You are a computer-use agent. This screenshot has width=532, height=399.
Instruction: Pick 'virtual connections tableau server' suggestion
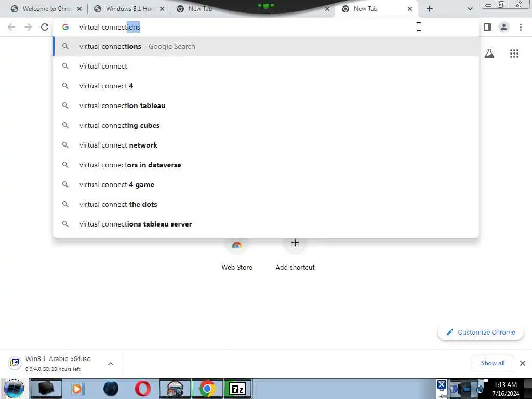[x=266, y=224]
